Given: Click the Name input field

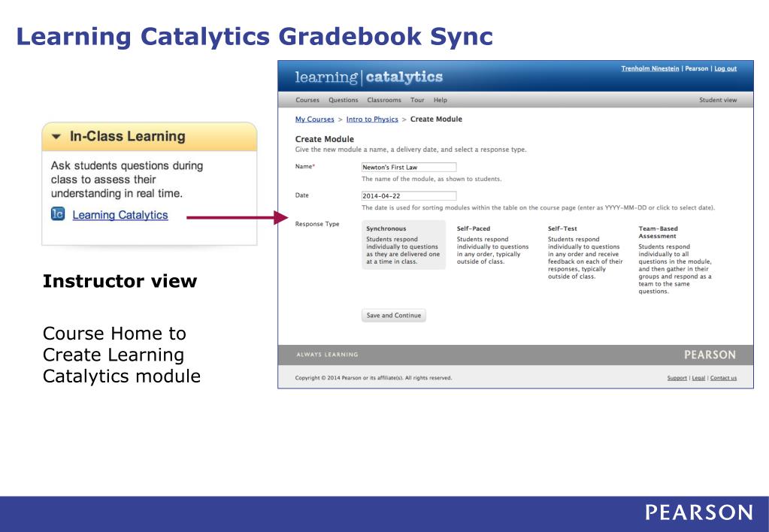Looking at the screenshot, I should (x=409, y=168).
